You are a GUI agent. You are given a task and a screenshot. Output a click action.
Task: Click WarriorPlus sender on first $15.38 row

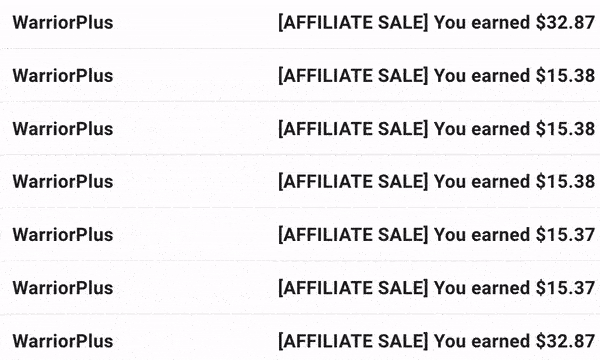click(x=63, y=75)
